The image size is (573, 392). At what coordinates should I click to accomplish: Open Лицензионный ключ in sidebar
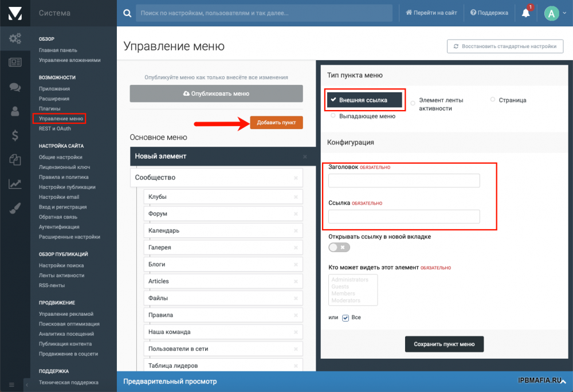point(64,167)
